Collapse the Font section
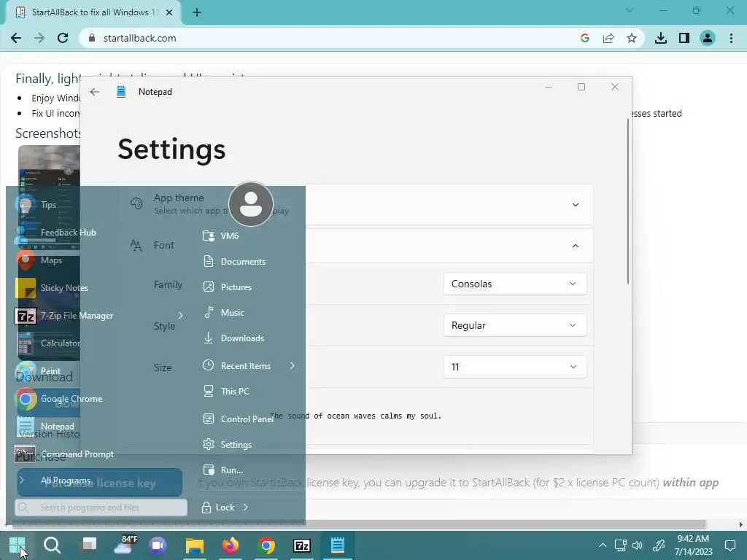Viewport: 747px width, 560px height. click(576, 246)
